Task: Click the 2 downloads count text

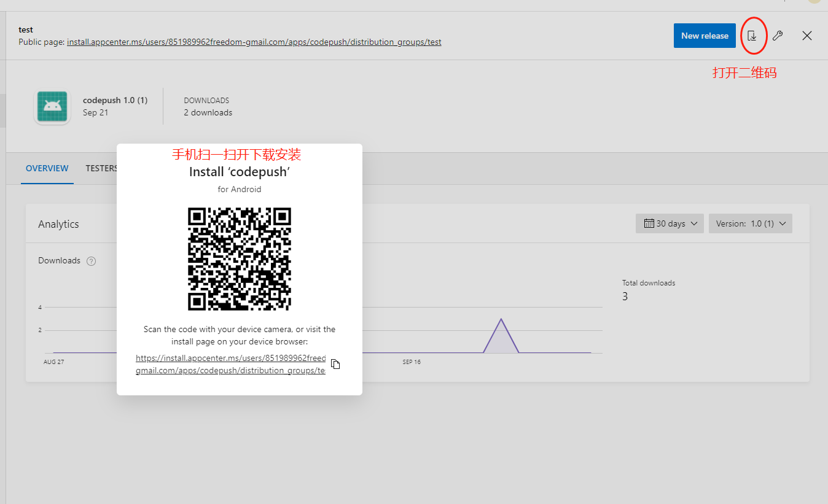Action: click(208, 112)
